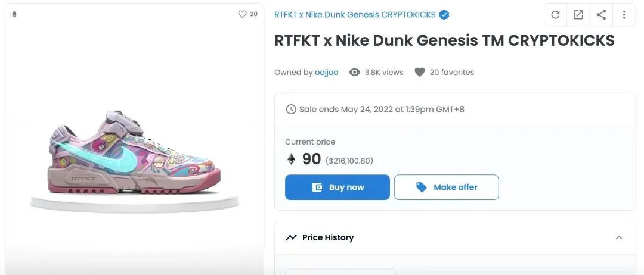The image size is (644, 275).
Task: Click the Price History section header
Action: click(x=454, y=237)
